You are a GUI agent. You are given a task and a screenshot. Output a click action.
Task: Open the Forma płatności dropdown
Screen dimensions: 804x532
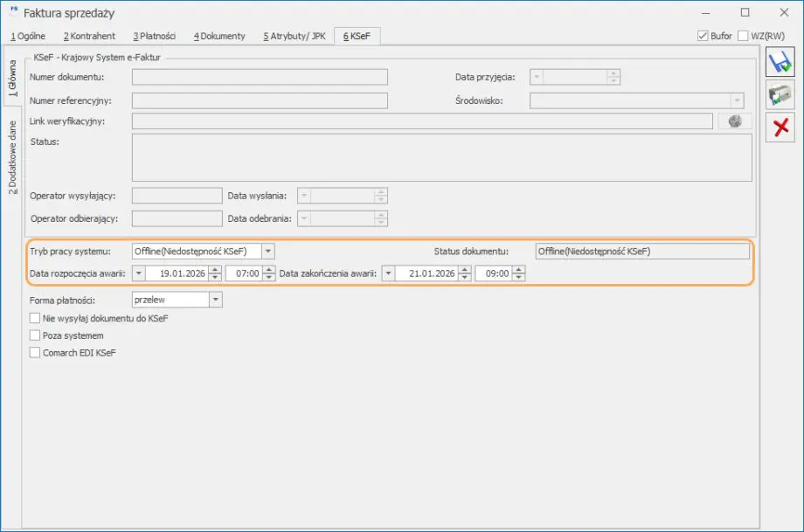[x=216, y=300]
